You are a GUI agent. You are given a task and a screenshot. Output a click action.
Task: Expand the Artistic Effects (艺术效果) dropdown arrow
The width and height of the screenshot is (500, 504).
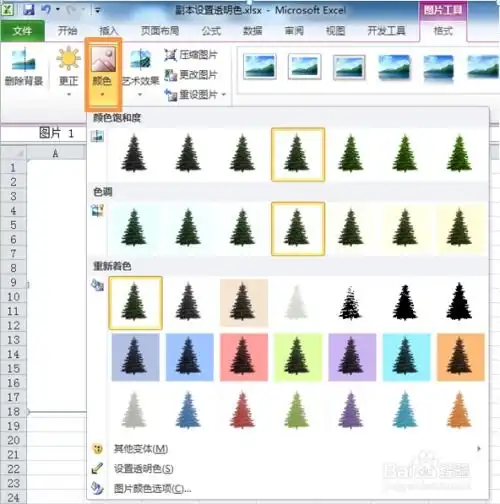(x=140, y=95)
